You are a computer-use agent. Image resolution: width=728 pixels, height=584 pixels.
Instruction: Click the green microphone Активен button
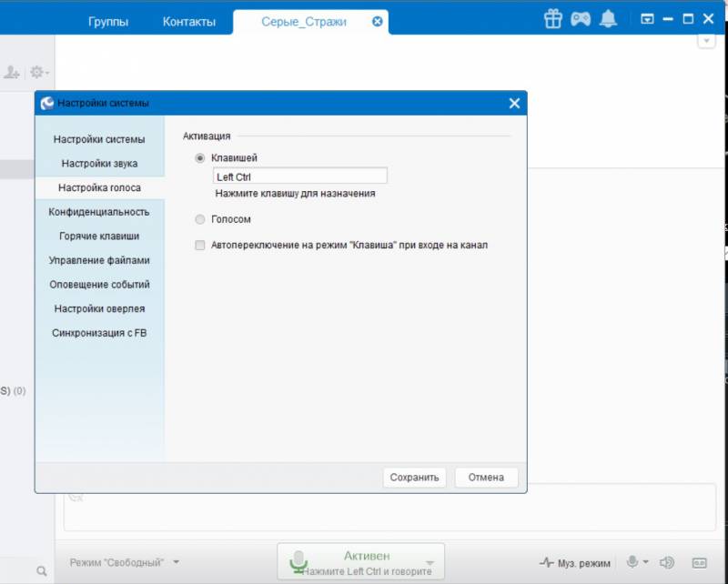[360, 562]
